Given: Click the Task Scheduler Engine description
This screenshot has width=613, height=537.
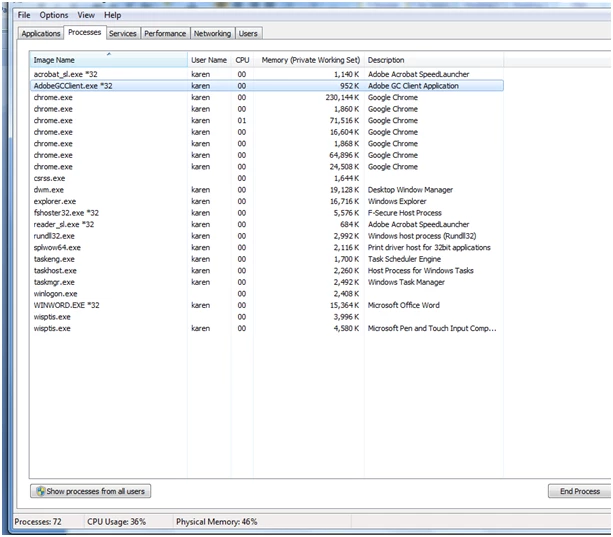Looking at the screenshot, I should click(x=404, y=259).
